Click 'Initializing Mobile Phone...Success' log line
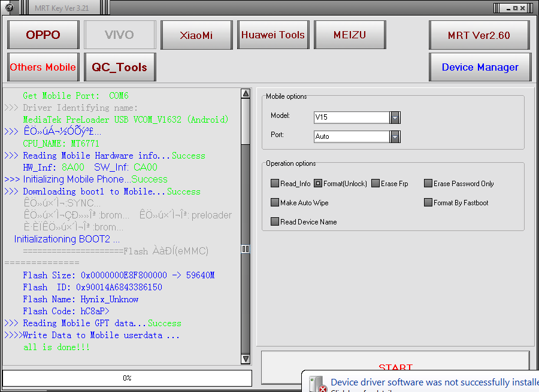Image resolution: width=539 pixels, height=392 pixels. (x=86, y=180)
